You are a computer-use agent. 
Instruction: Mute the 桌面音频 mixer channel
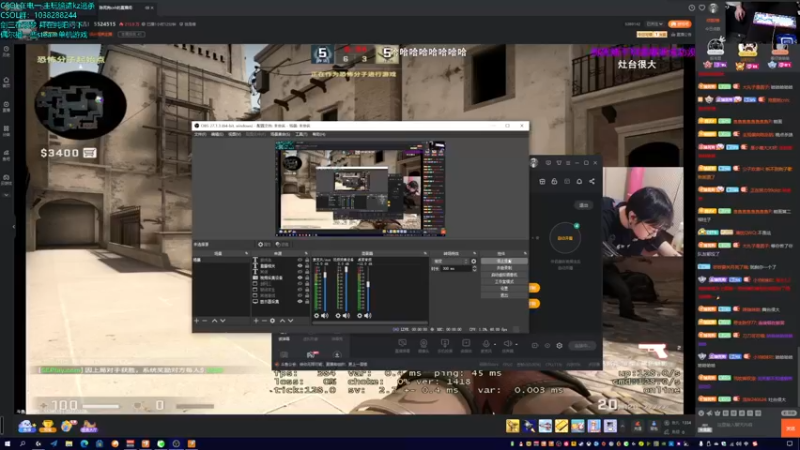(367, 316)
